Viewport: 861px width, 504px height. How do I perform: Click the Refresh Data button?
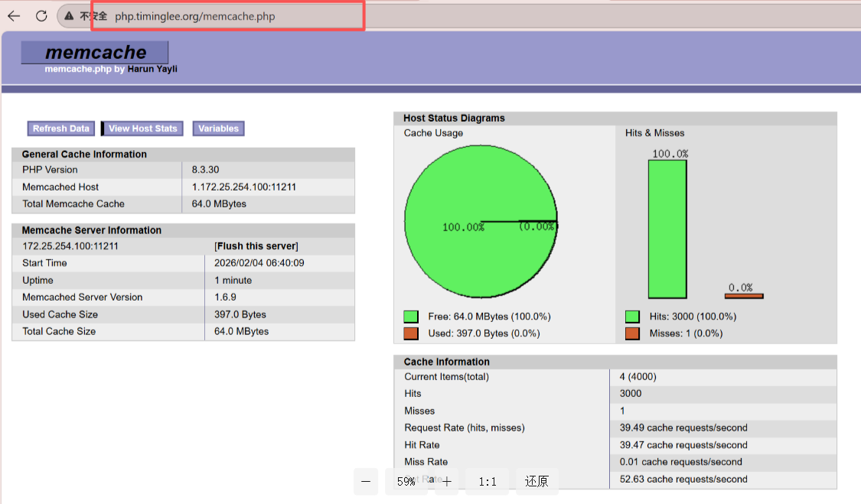pyautogui.click(x=61, y=128)
